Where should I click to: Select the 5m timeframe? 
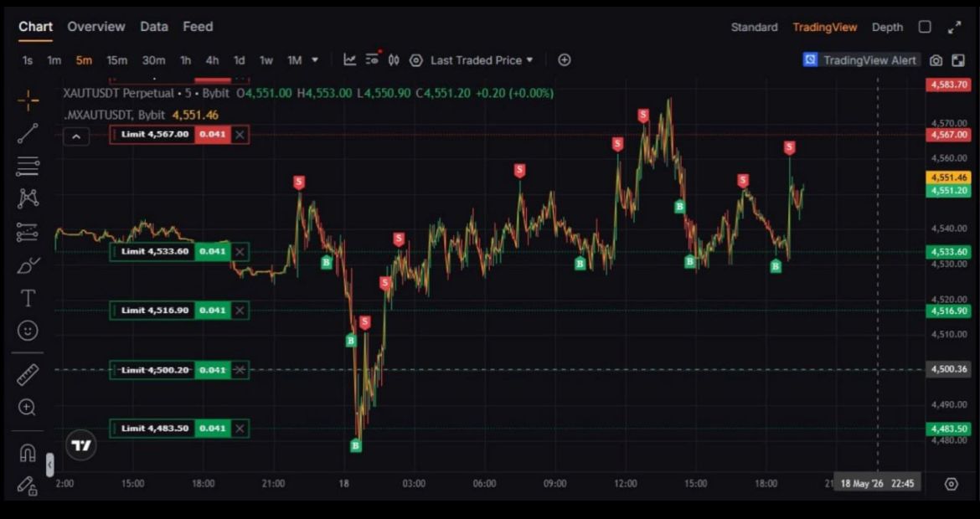point(84,60)
